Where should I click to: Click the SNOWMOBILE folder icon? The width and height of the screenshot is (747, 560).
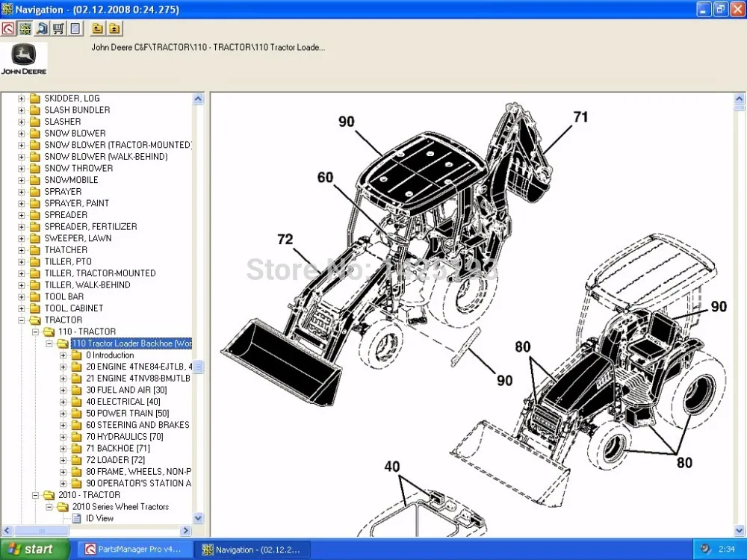coord(35,180)
